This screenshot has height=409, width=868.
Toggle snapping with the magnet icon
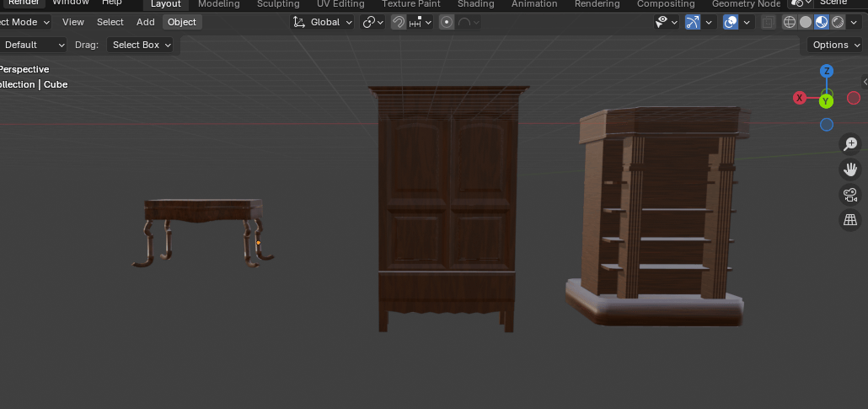coord(398,22)
